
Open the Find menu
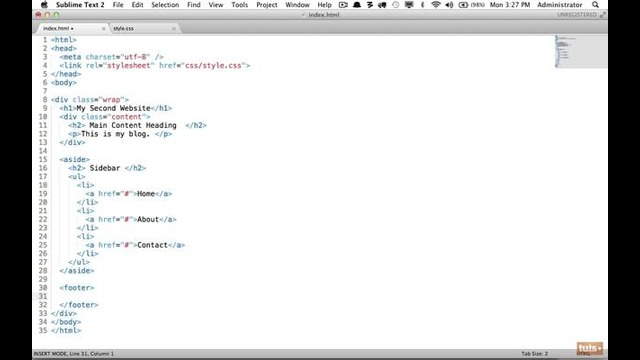point(193,5)
